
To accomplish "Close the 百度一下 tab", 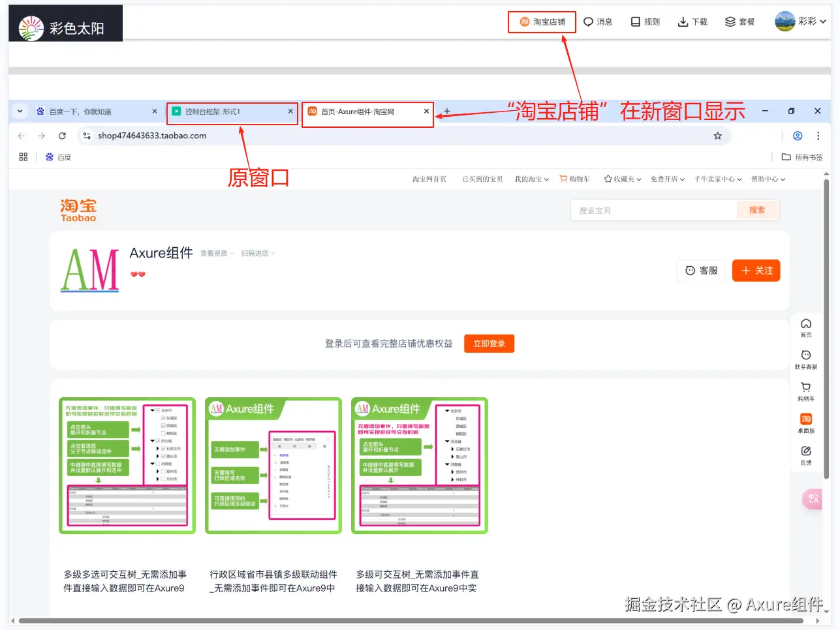I will (x=155, y=112).
